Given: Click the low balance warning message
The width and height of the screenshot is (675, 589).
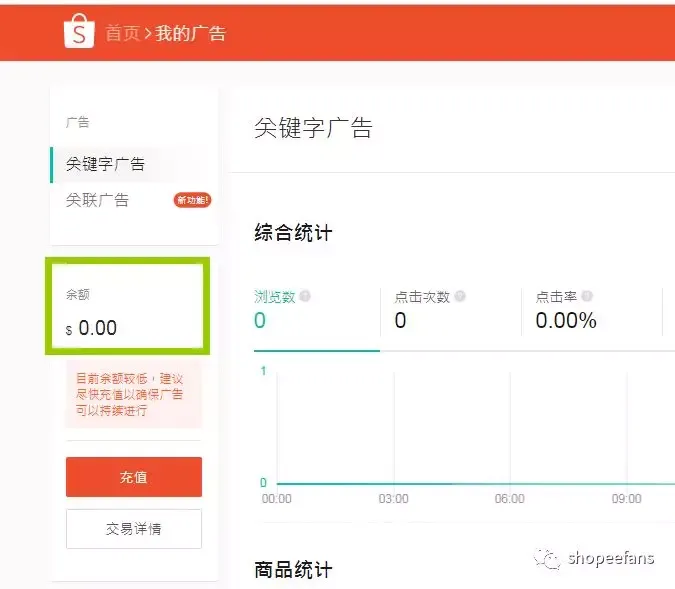Looking at the screenshot, I should coord(133,394).
